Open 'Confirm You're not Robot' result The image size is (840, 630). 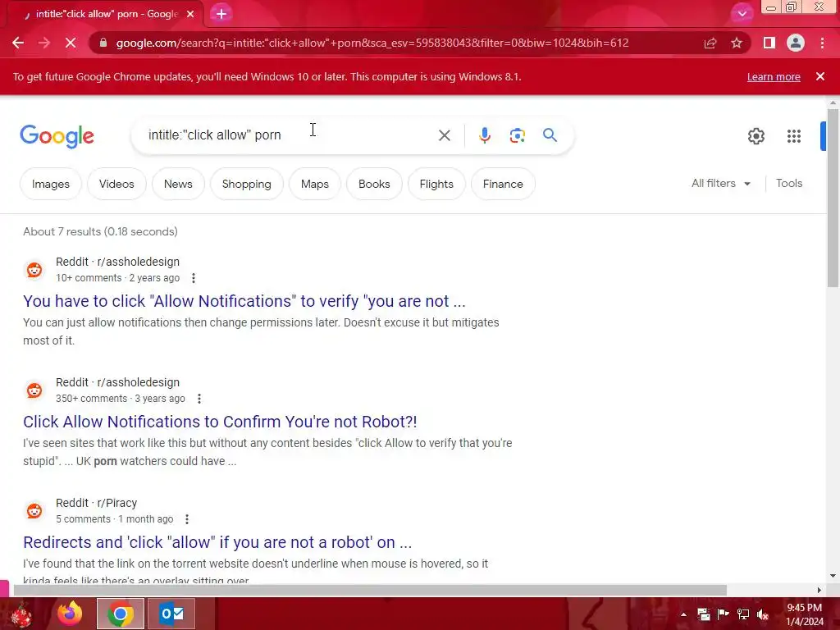point(220,422)
